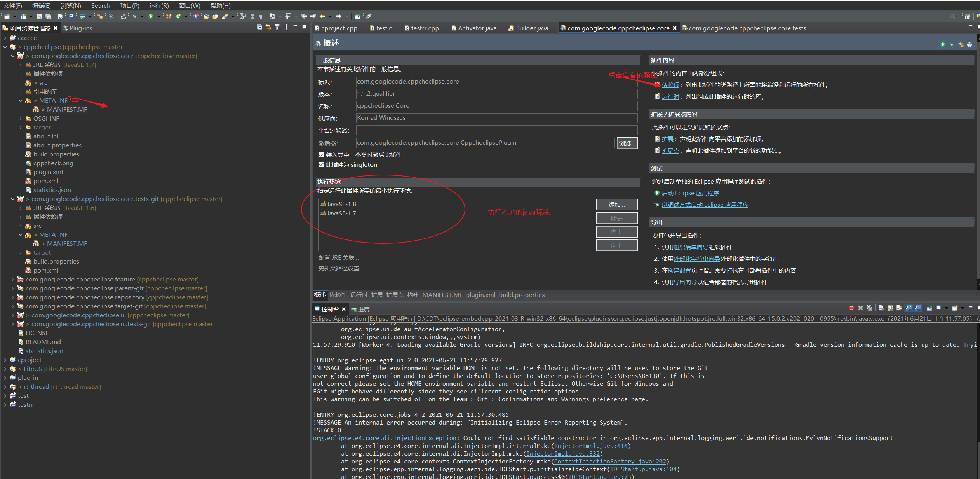Collapse the cppcheclipse.core.tests-git project
Viewport: 980px width, 479px height.
(x=12, y=199)
